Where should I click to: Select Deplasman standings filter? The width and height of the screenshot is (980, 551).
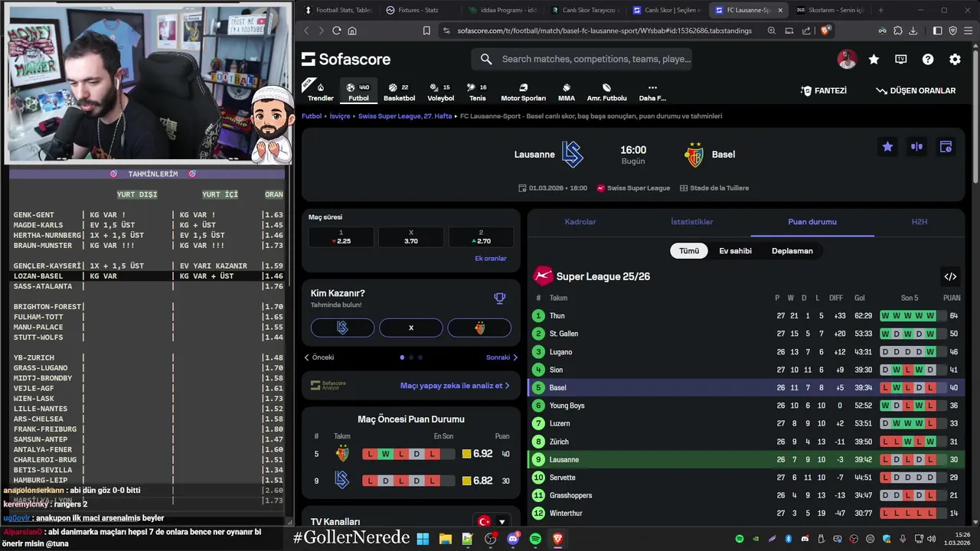(792, 251)
